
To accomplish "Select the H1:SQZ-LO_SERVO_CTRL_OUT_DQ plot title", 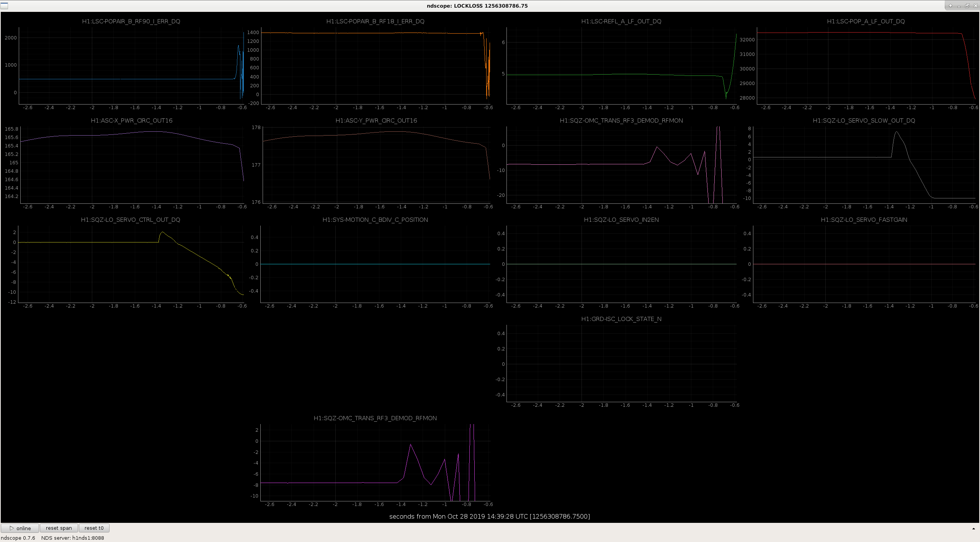I will coord(131,220).
